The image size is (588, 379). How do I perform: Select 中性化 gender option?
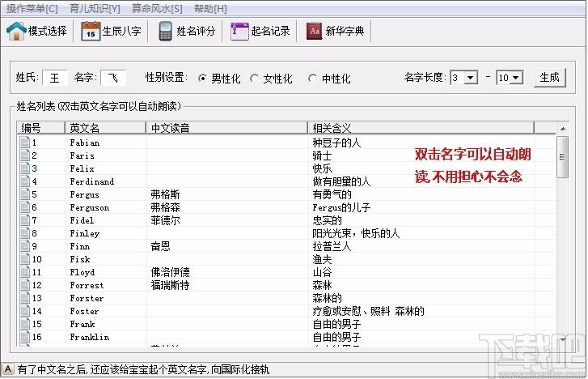[x=312, y=79]
